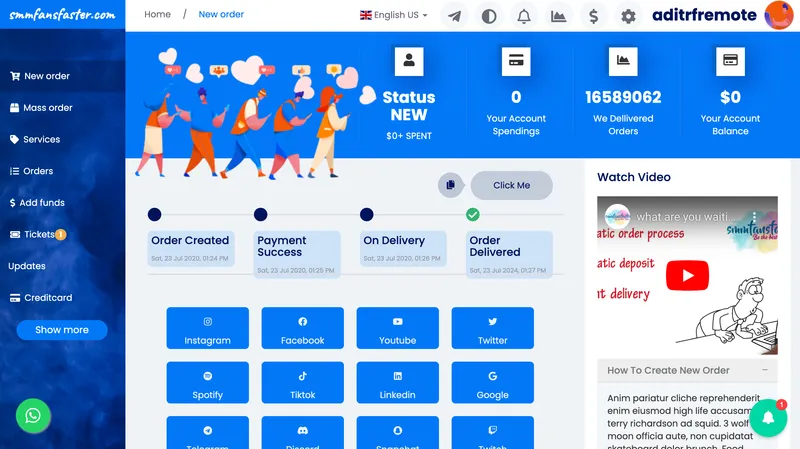800x449 pixels.
Task: Click the dollar currency icon in header
Action: click(x=593, y=16)
